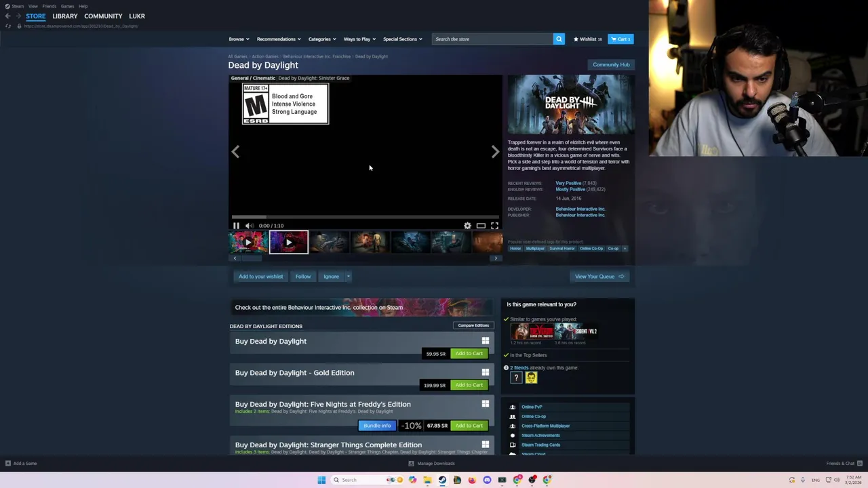Switch to the COMMUNITY tab
Image resolution: width=868 pixels, height=488 pixels.
pos(103,16)
